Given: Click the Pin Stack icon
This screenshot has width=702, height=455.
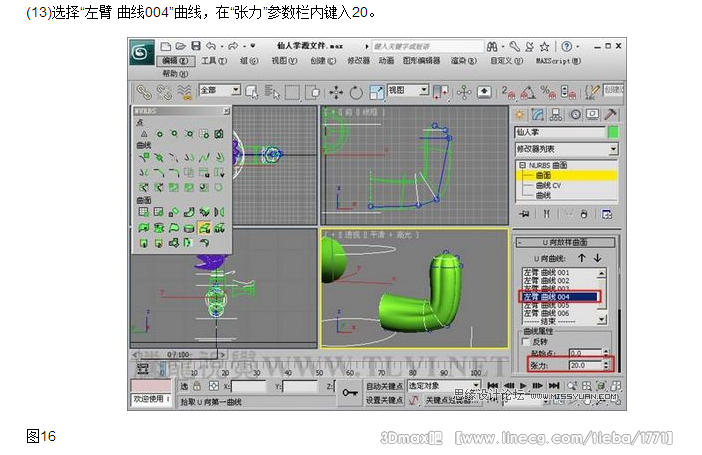Looking at the screenshot, I should click(524, 215).
